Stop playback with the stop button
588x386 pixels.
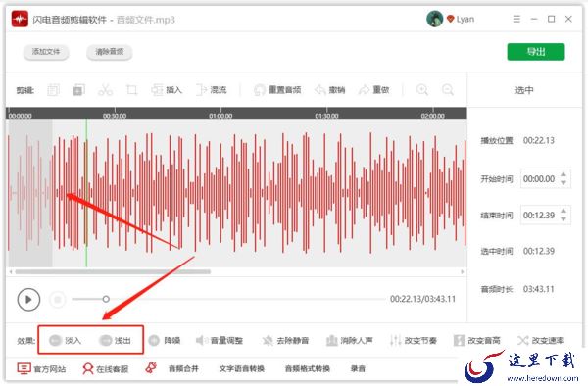pyautogui.click(x=58, y=300)
